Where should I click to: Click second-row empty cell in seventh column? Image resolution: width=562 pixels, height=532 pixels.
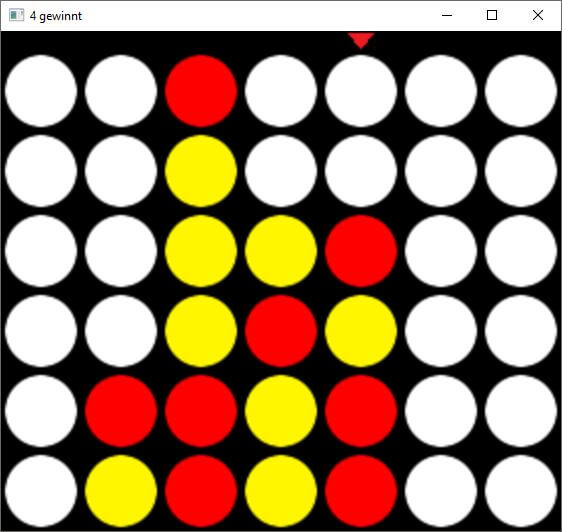point(521,171)
